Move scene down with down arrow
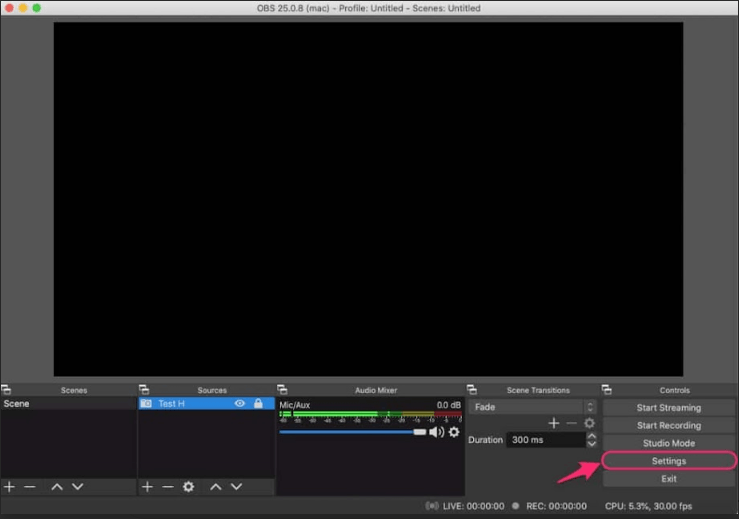Screen dimensions: 739x519 pos(78,486)
